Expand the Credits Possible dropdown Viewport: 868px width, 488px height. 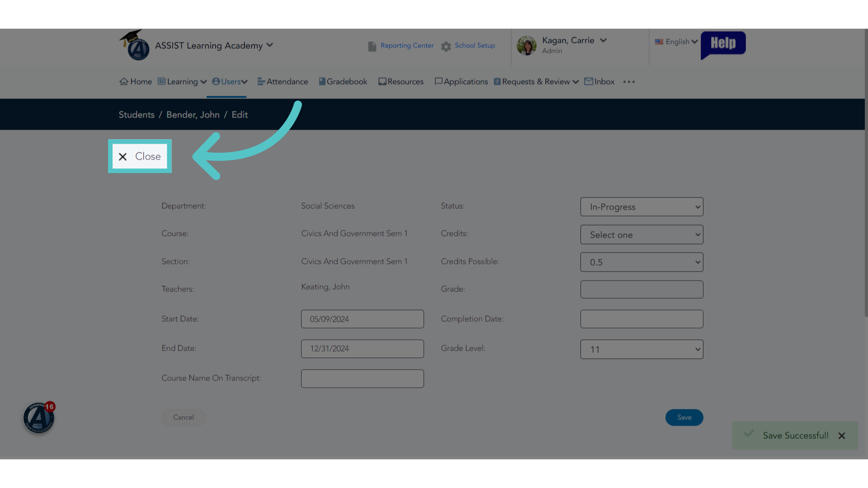click(x=642, y=262)
